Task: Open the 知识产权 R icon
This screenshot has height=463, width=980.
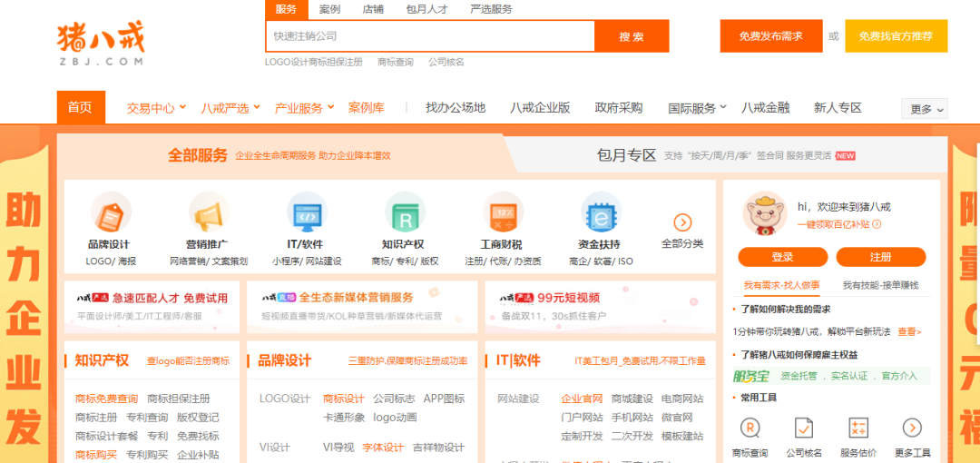Action: [x=405, y=212]
